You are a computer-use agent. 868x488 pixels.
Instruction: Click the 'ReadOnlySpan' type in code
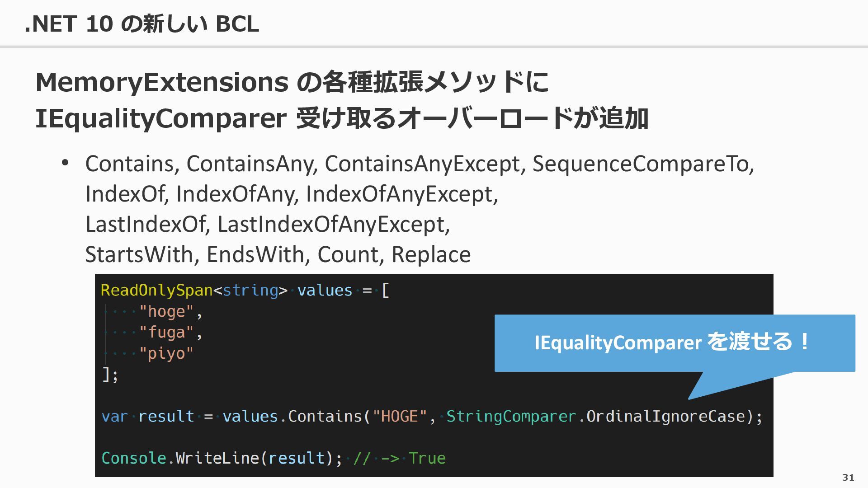156,291
